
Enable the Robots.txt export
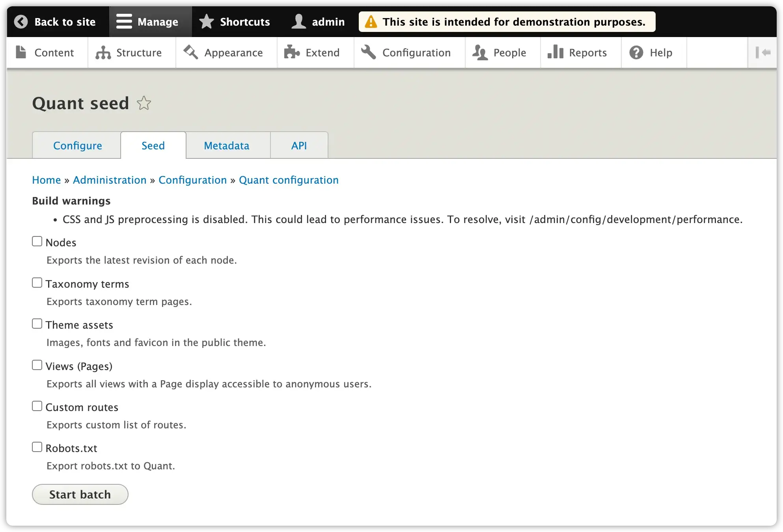(x=37, y=446)
